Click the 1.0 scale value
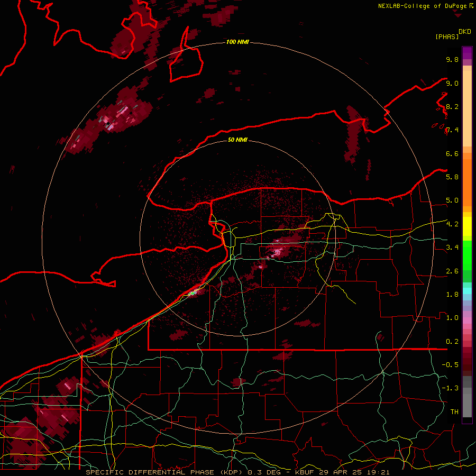The height and width of the screenshot is (476, 476). (x=452, y=318)
